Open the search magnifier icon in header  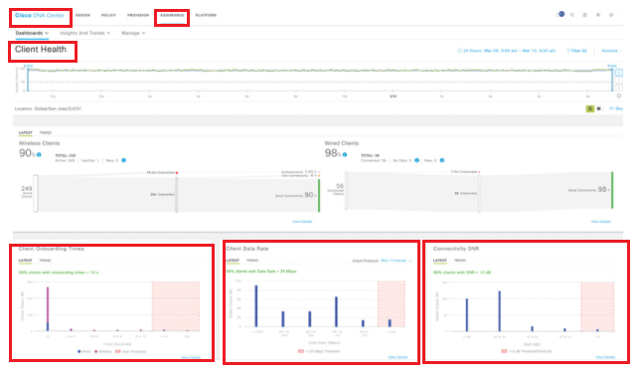point(572,15)
